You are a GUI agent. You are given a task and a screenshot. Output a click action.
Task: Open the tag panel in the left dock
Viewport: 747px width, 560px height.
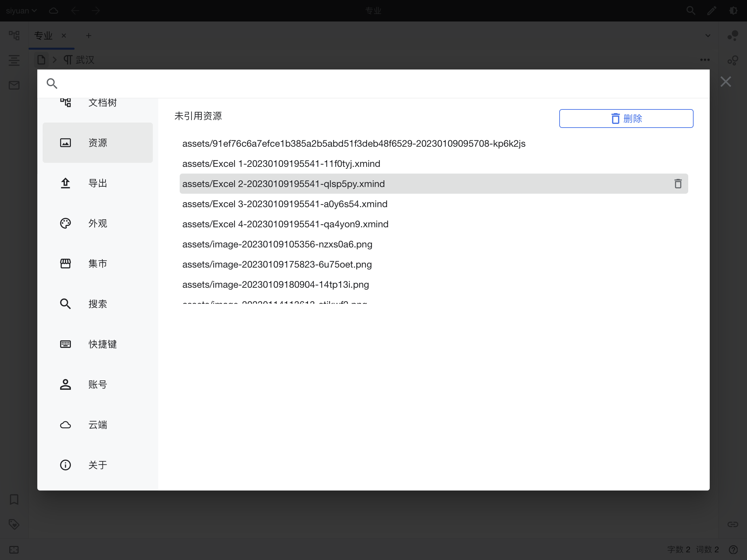tap(14, 524)
